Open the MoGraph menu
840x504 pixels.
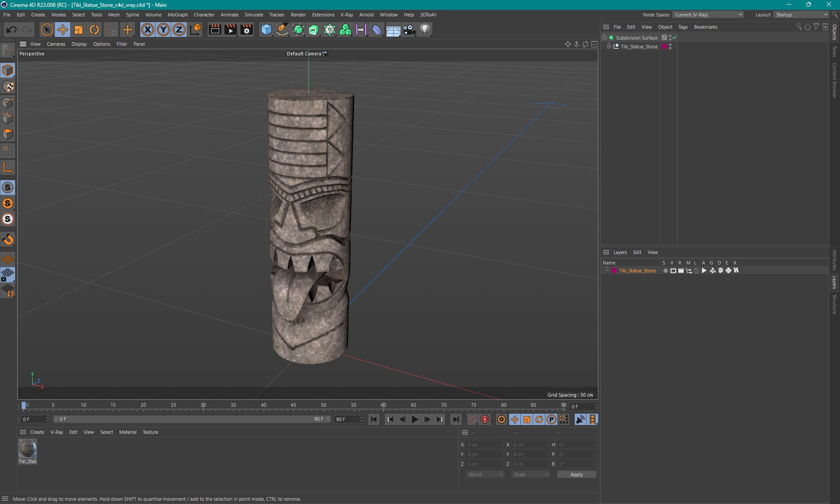pos(178,15)
